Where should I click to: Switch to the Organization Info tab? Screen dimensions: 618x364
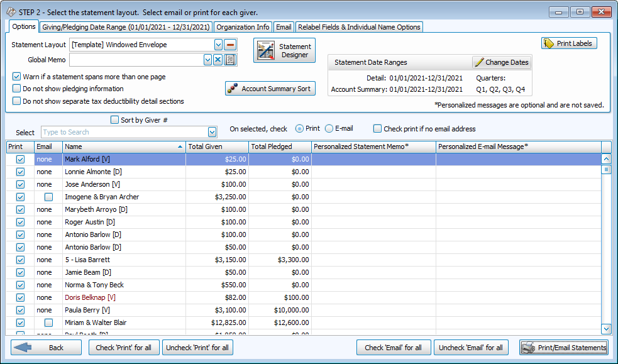(x=243, y=27)
